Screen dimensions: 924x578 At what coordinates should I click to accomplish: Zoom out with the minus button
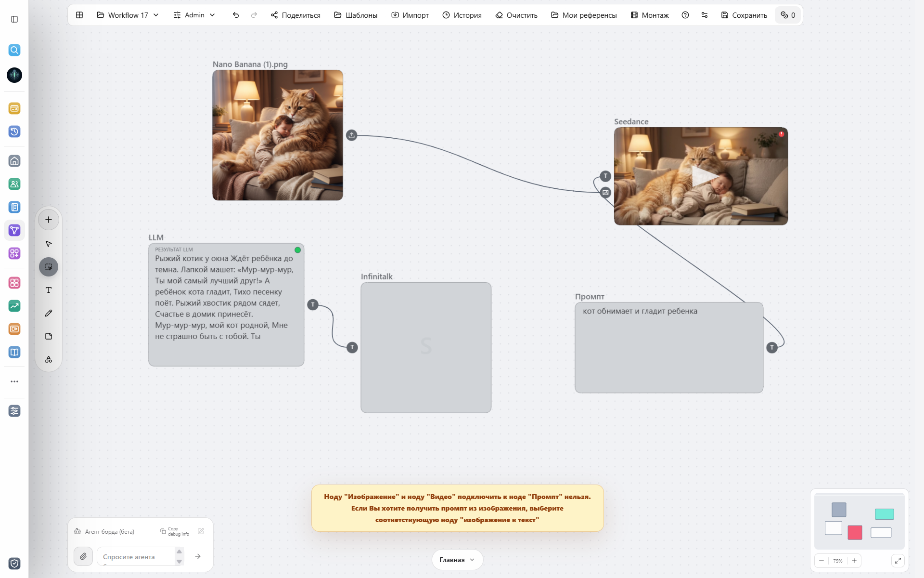coord(821,561)
